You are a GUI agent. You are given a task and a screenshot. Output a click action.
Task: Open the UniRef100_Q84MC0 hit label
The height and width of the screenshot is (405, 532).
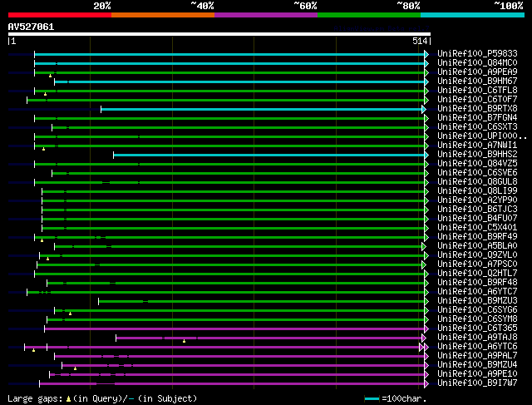click(x=477, y=63)
